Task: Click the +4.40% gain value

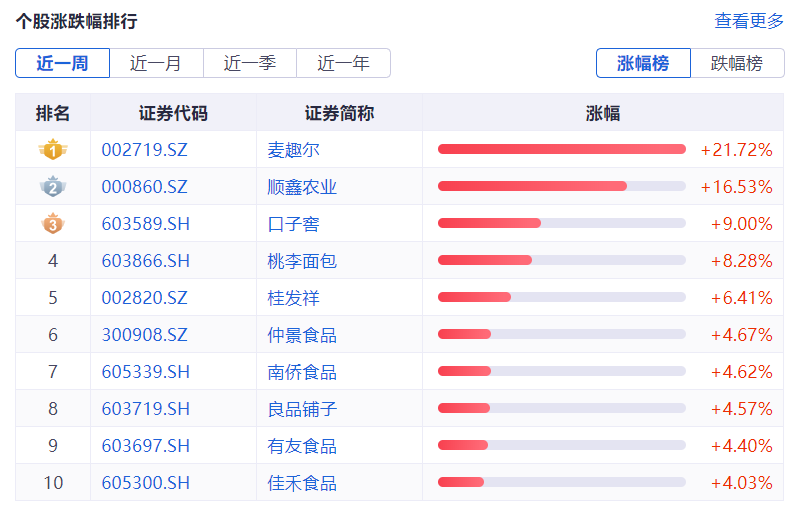Action: tap(742, 446)
